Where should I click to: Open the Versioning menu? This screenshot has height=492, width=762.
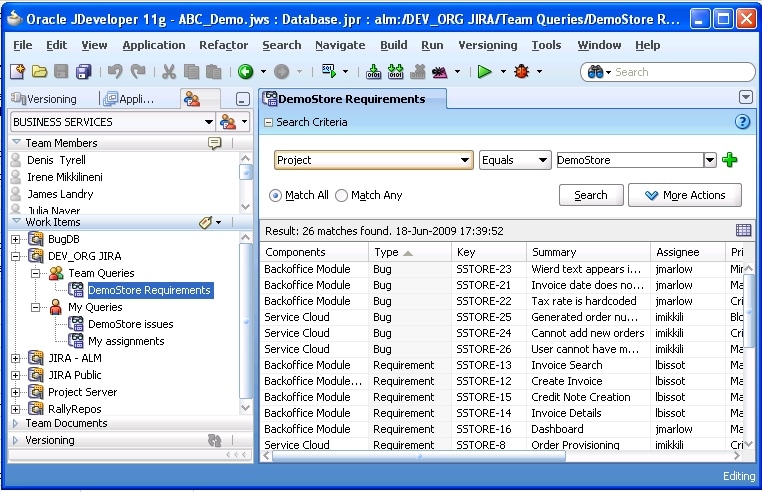[487, 45]
